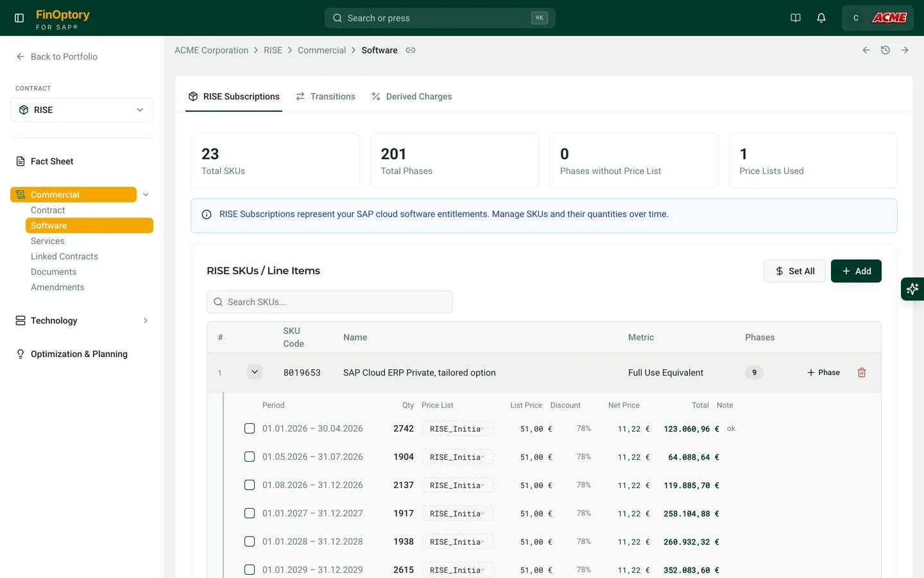This screenshot has width=924, height=578.
Task: Open price list dropdown for 01.05.2026 phase
Action: pyautogui.click(x=457, y=457)
